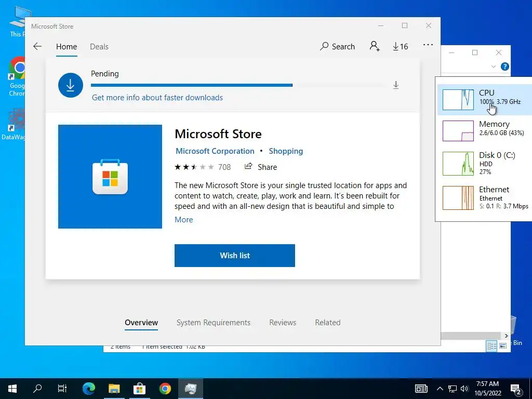Viewport: 532px width, 399px height.
Task: Open the Related tab
Action: pos(327,323)
